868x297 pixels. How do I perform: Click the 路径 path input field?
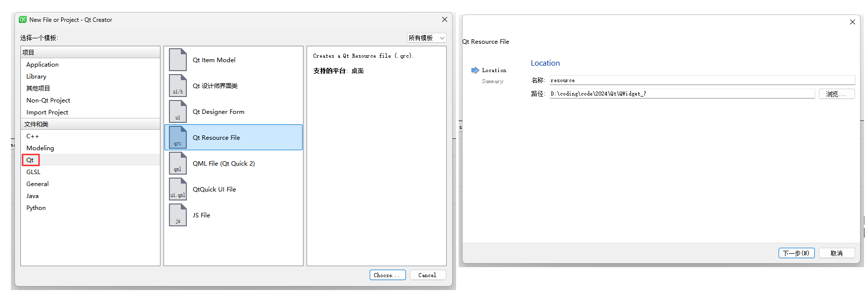click(x=682, y=94)
